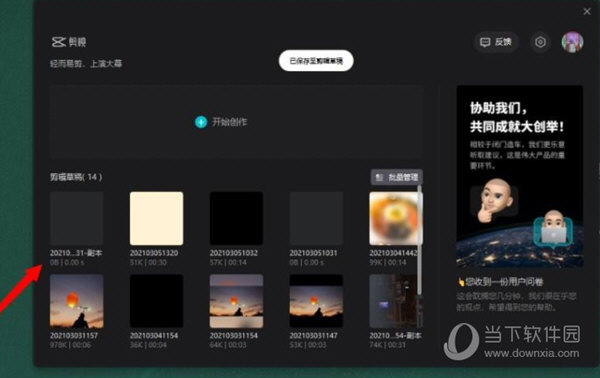Open the black draft thumbnail 202103051032
Screen dimensions: 600x378
coord(236,218)
